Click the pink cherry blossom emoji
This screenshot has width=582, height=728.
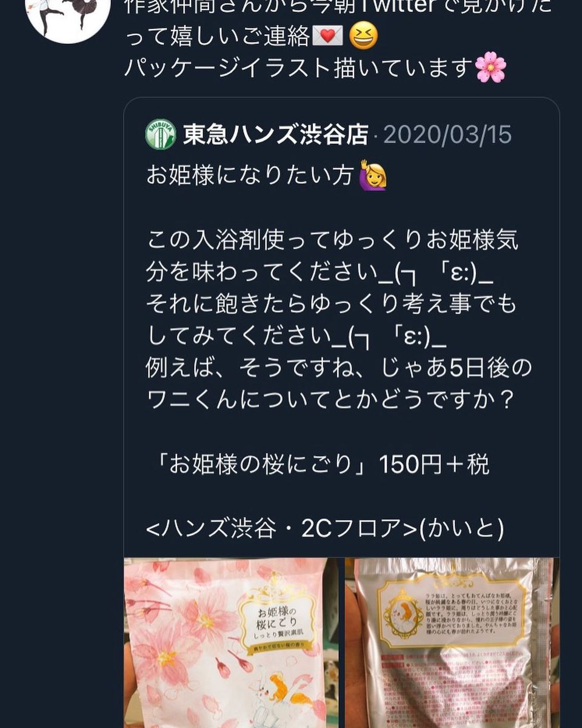click(490, 67)
